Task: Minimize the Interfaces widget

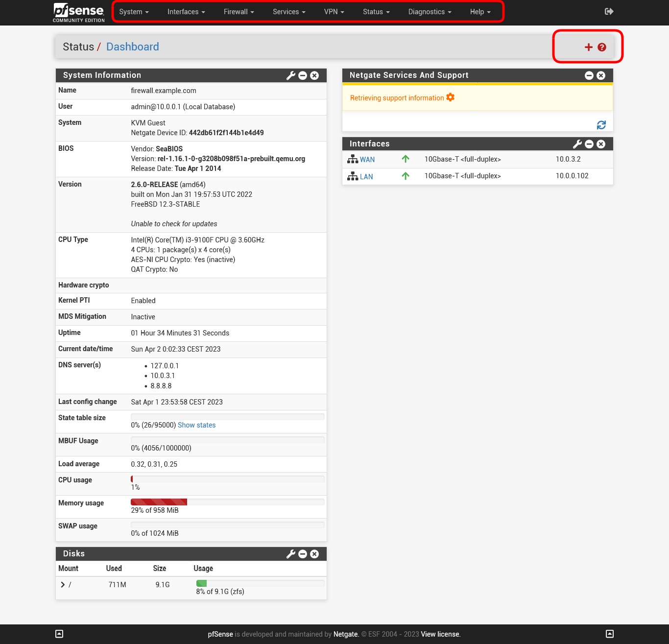Action: [589, 144]
